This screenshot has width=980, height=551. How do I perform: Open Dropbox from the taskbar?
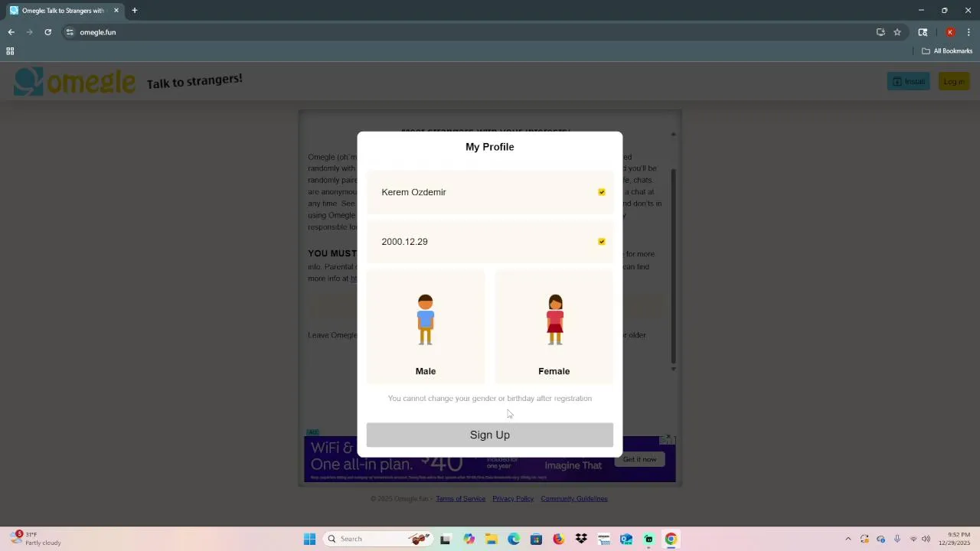click(581, 539)
